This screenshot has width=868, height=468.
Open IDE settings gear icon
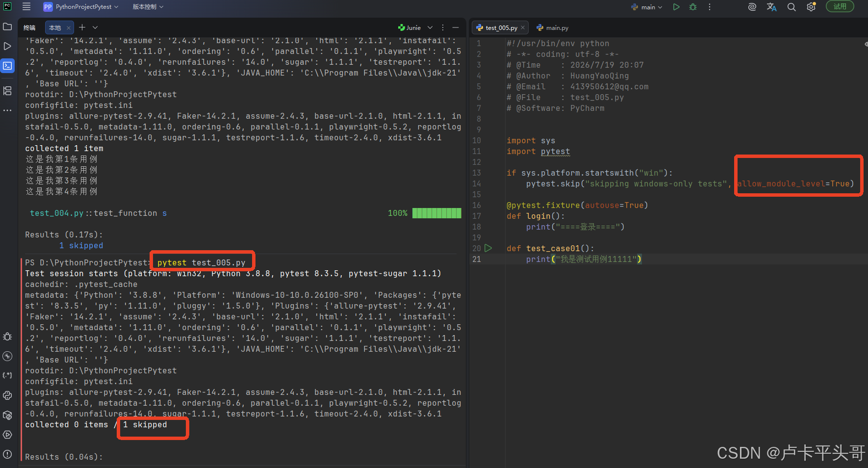(811, 7)
